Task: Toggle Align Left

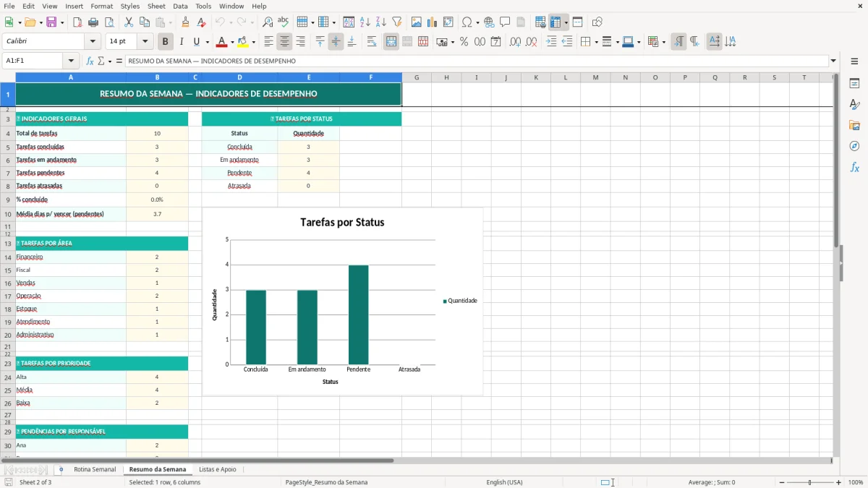Action: [268, 42]
